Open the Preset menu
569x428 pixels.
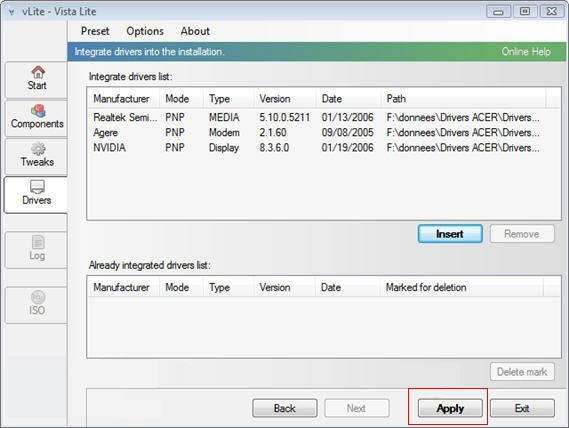point(95,31)
